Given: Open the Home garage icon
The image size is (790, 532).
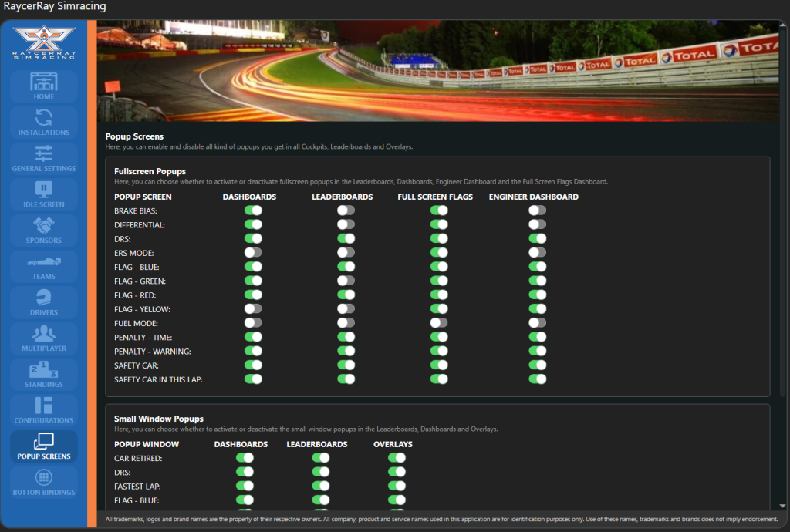Looking at the screenshot, I should coord(44,82).
